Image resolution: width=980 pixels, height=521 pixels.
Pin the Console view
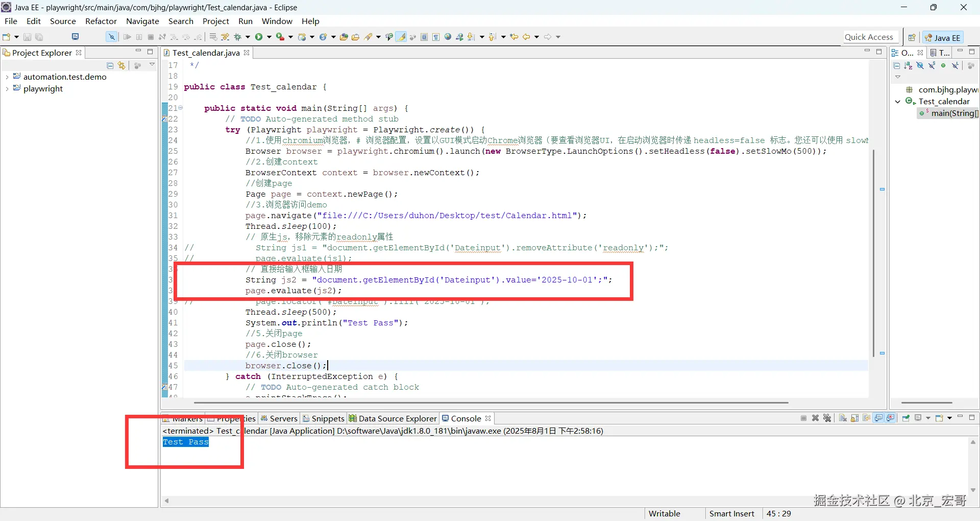coord(906,418)
